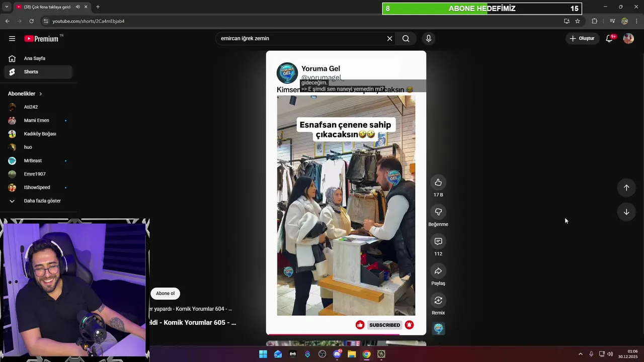The height and width of the screenshot is (362, 644).
Task: Mute the tab via speaker icon
Action: (x=77, y=7)
